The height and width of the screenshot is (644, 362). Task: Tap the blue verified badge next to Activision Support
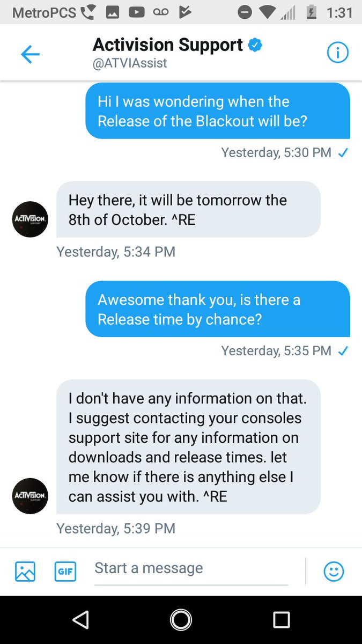click(255, 45)
